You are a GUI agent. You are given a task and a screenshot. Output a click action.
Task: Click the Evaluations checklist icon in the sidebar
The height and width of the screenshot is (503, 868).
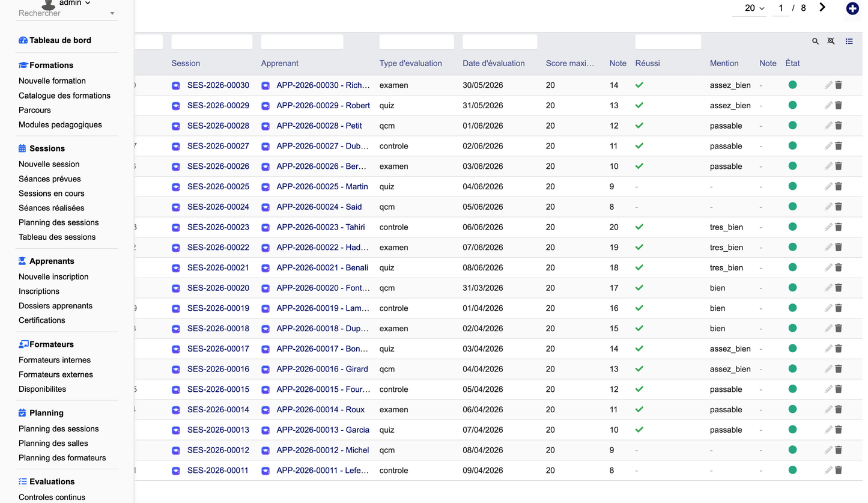coord(23,481)
